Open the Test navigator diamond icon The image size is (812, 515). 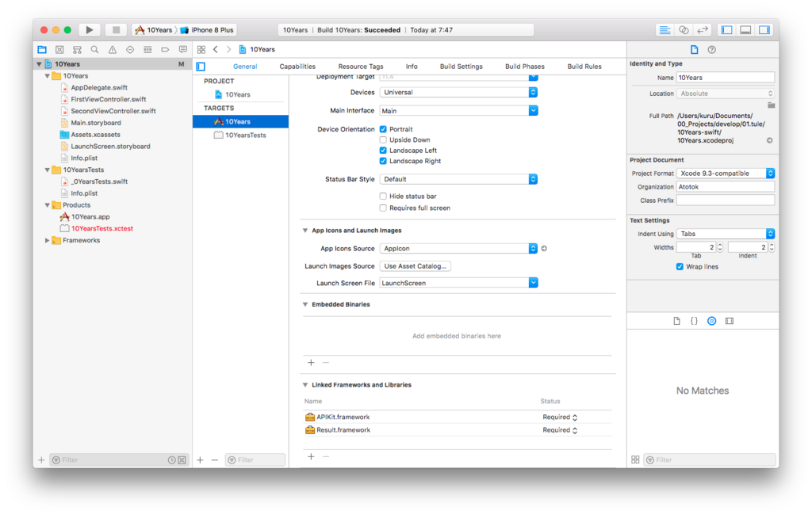tap(130, 50)
